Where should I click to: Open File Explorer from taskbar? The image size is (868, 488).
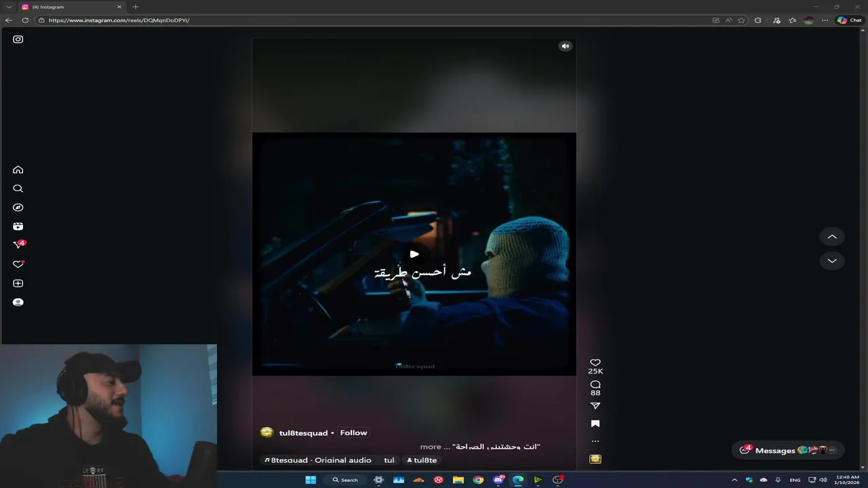458,480
